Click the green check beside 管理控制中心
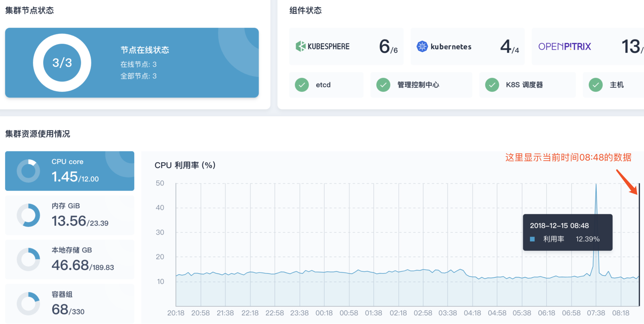This screenshot has height=324, width=644. coord(383,85)
